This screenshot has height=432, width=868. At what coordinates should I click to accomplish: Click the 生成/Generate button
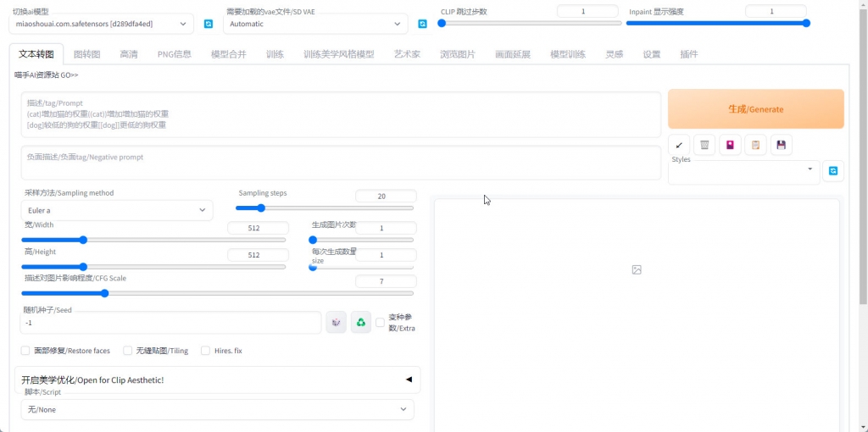[755, 109]
